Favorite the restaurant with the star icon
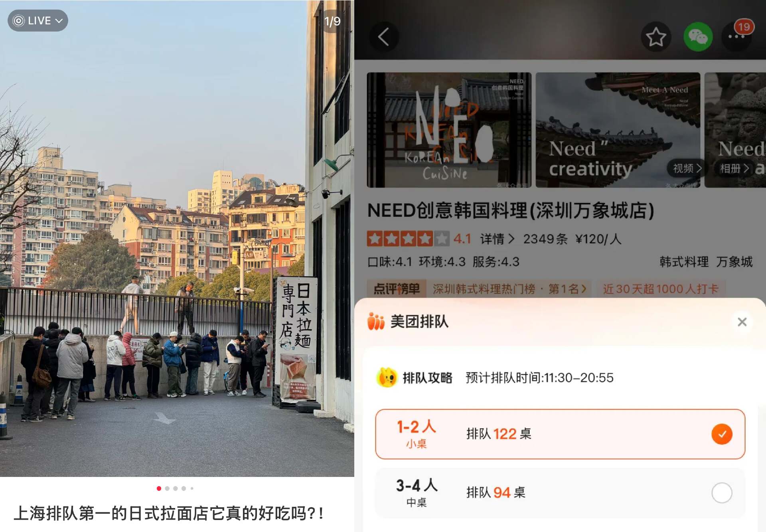Screen dimensions: 766x532 655,37
